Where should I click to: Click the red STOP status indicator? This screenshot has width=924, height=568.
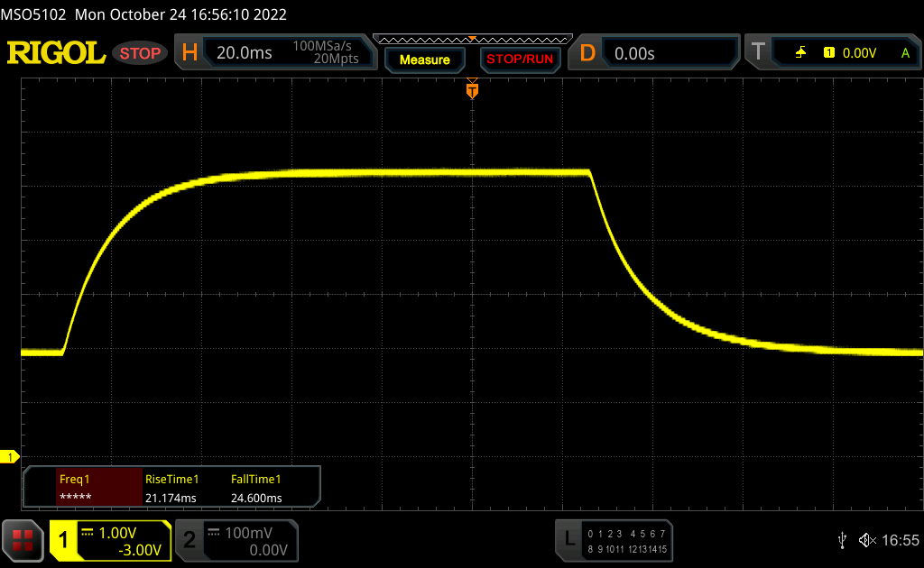[x=140, y=53]
